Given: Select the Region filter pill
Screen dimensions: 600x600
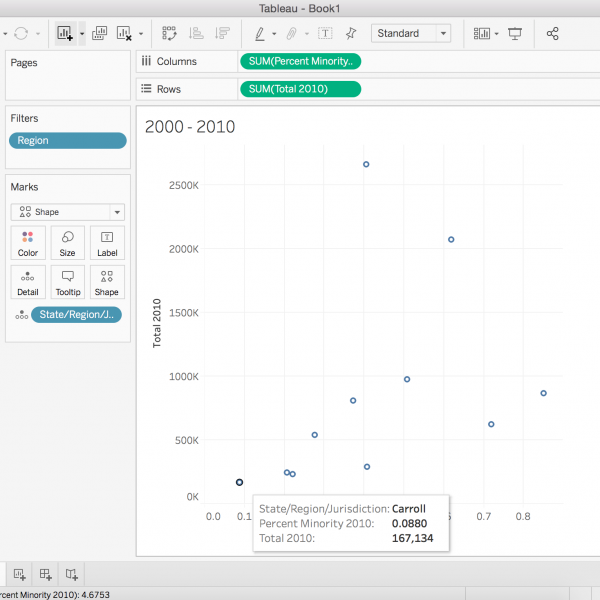Looking at the screenshot, I should click(67, 141).
